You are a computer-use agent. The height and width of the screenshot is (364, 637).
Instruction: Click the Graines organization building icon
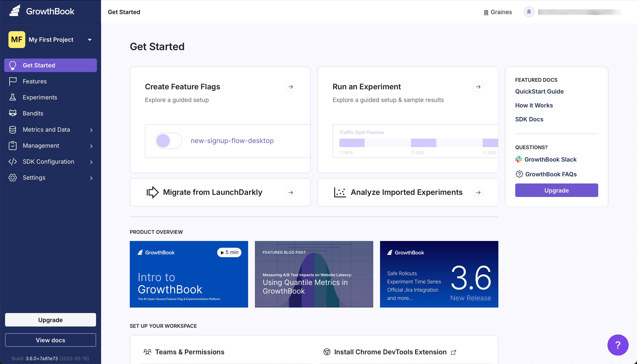coord(486,12)
